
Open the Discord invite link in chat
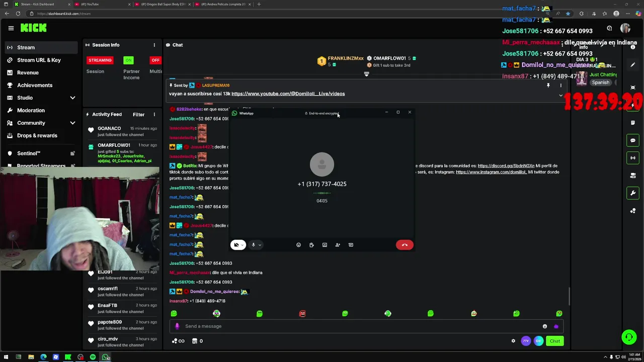[506, 165]
